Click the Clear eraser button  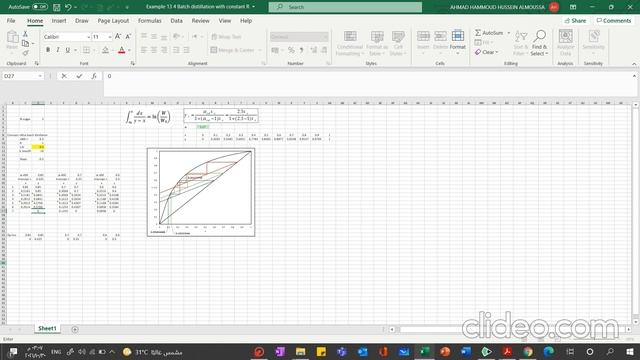486,52
